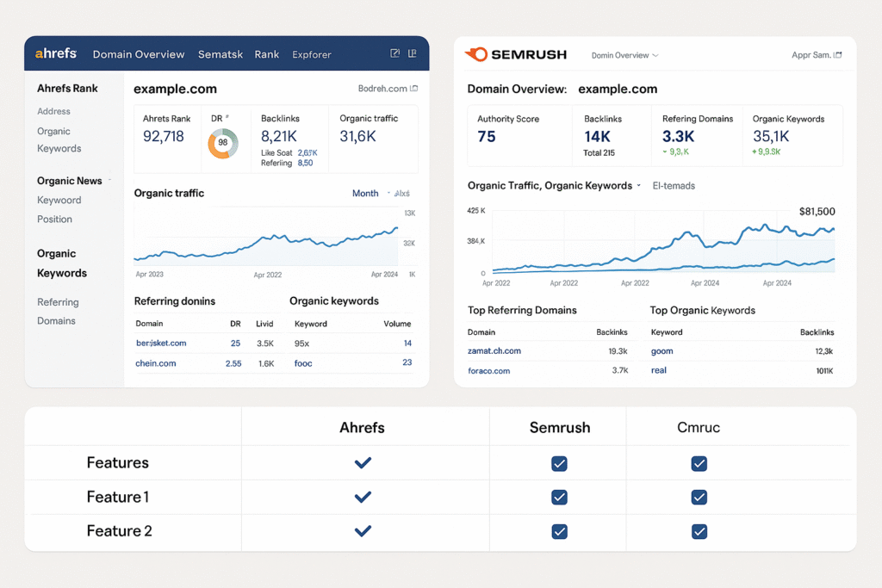Click the Feature 2 row label
Screen dimensions: 882x588
click(x=119, y=530)
